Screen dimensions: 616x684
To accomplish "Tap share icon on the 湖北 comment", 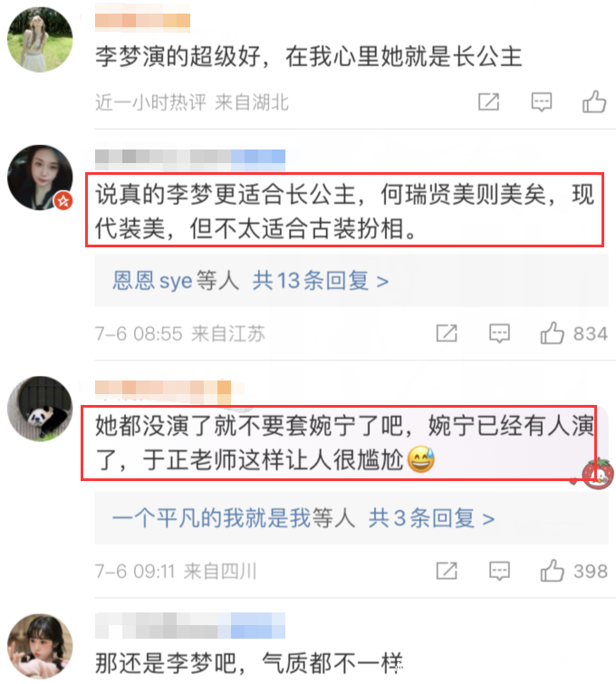I will tap(488, 102).
